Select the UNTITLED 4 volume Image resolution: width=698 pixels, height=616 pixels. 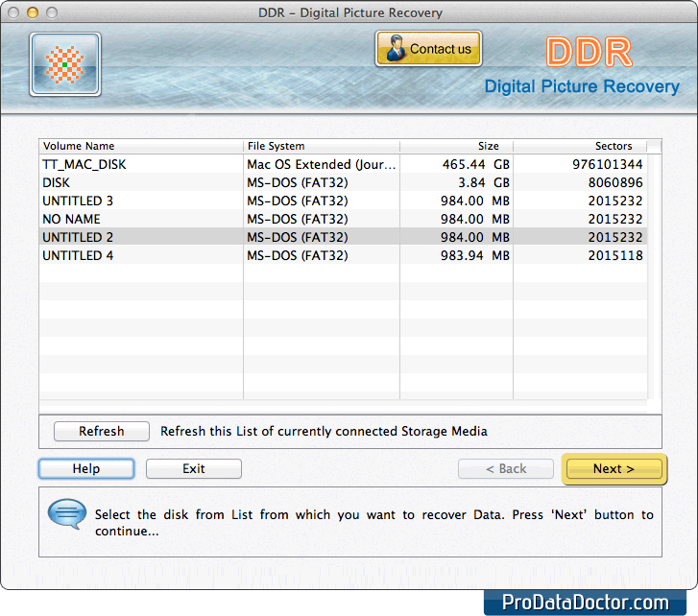343,255
